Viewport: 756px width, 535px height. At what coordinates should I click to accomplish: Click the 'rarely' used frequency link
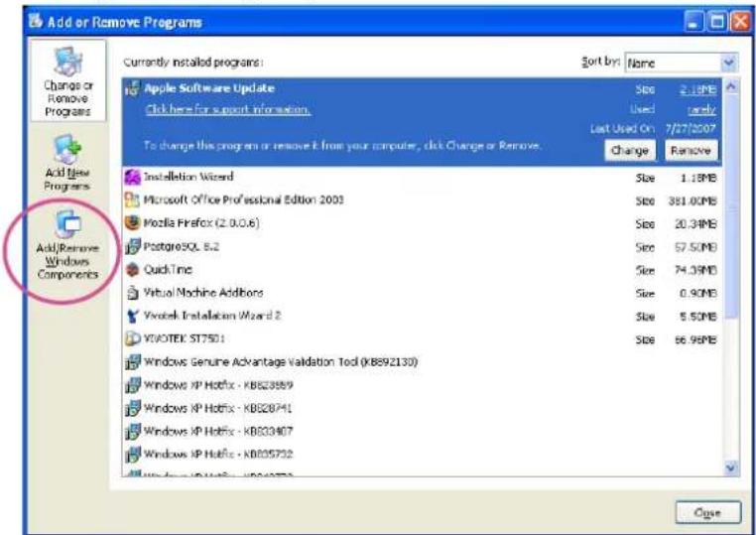tap(701, 109)
